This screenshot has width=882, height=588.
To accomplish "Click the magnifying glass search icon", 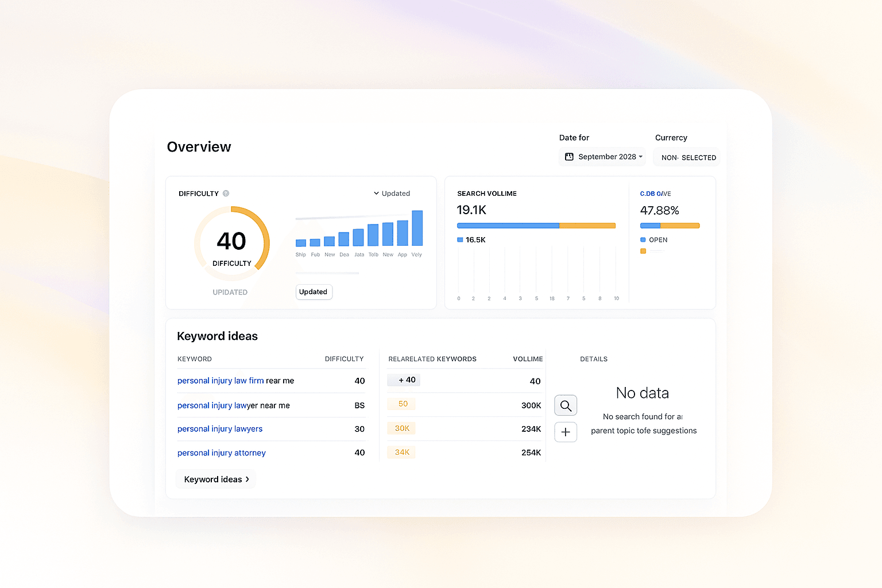I will pos(566,405).
